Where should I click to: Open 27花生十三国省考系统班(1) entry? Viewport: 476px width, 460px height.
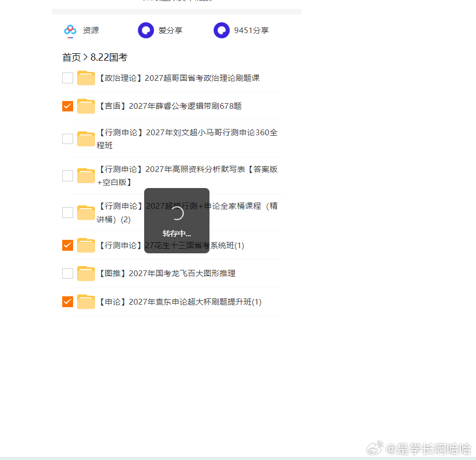click(172, 246)
